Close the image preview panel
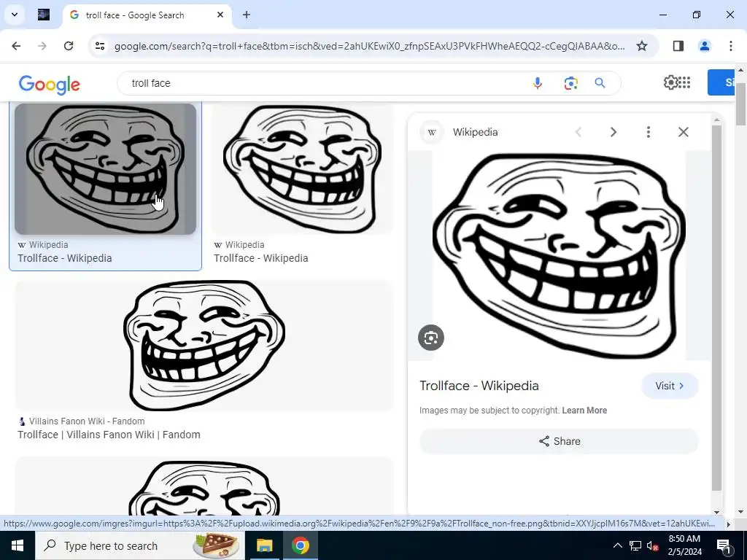The width and height of the screenshot is (747, 560). [683, 132]
